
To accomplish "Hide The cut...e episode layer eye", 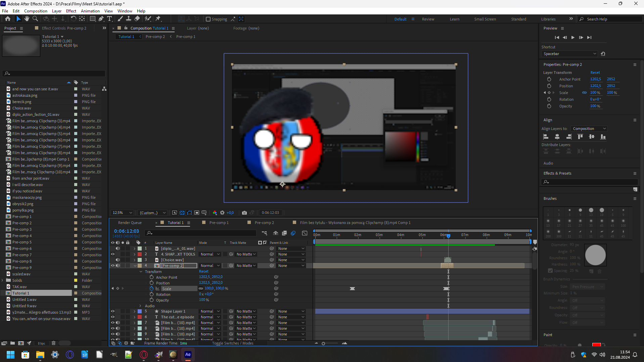I will point(113,317).
